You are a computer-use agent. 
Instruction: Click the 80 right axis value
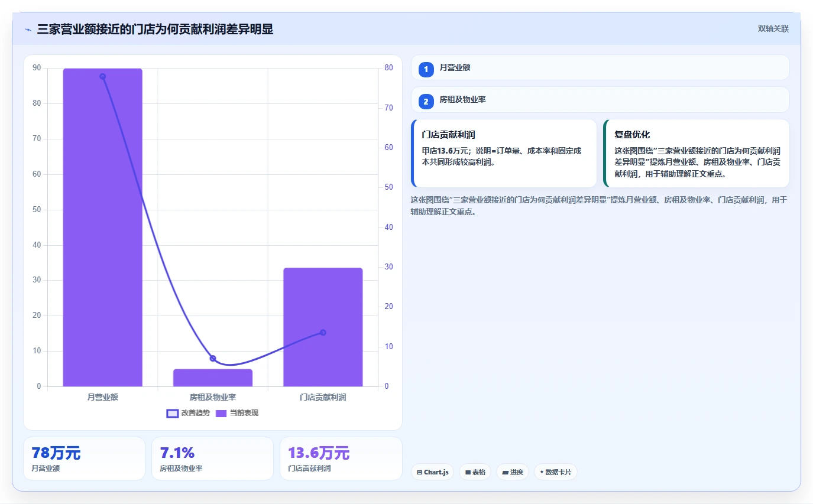click(388, 68)
